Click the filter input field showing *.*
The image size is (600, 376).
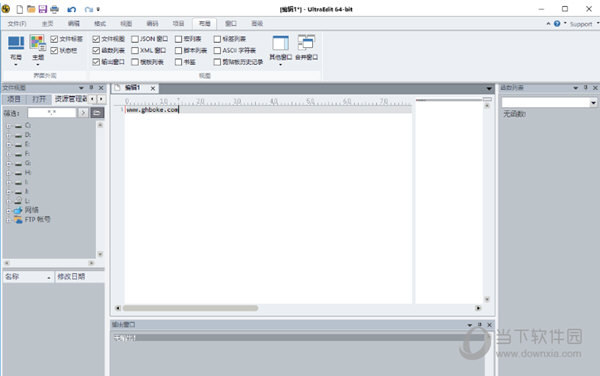52,112
